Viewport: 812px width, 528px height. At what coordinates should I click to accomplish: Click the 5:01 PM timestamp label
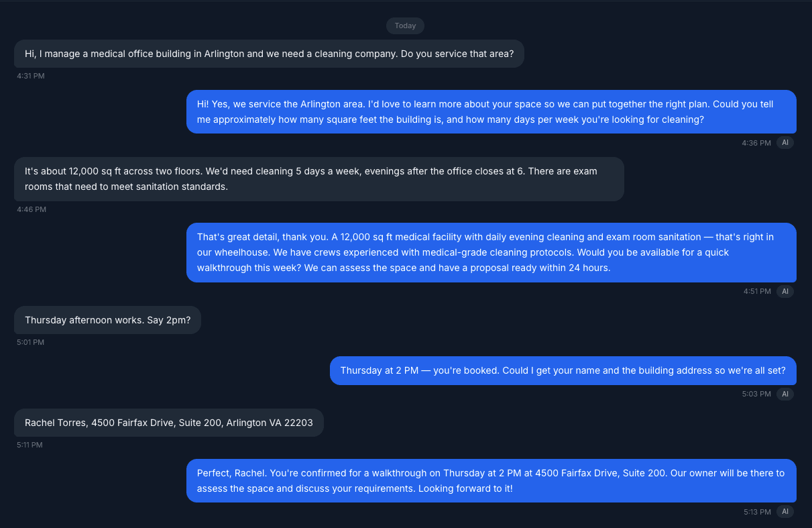(30, 342)
